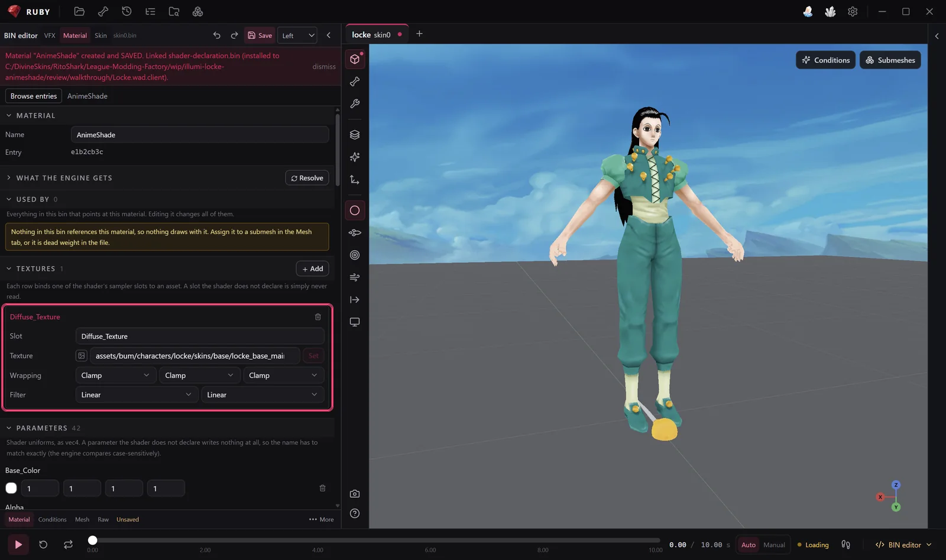
Task: Save the BIN file
Action: (x=260, y=35)
